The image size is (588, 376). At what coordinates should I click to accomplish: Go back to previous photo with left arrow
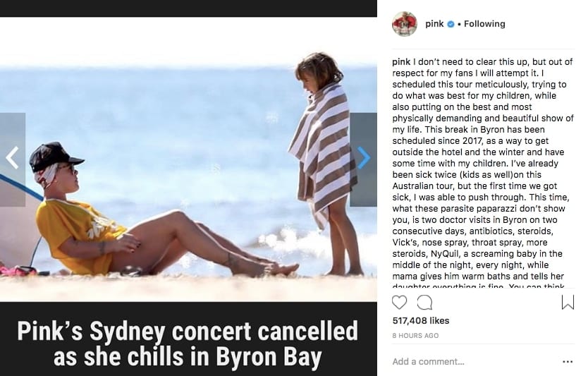[x=13, y=158]
